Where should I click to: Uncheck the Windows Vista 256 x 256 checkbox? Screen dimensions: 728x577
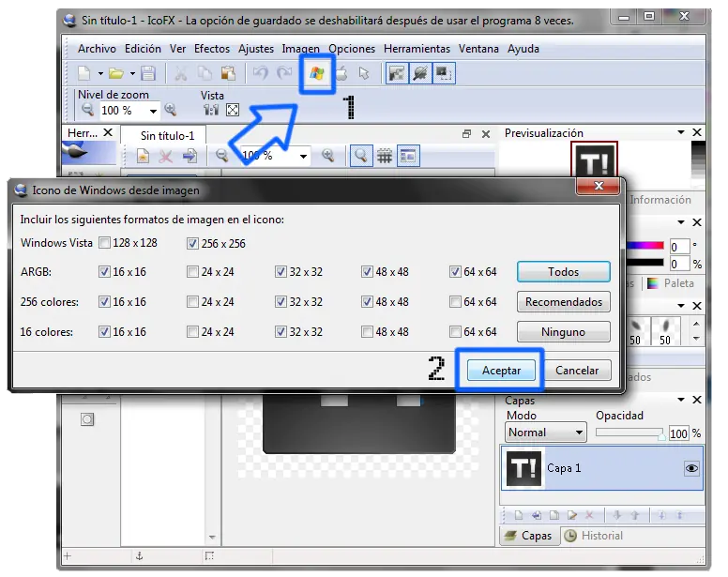192,243
